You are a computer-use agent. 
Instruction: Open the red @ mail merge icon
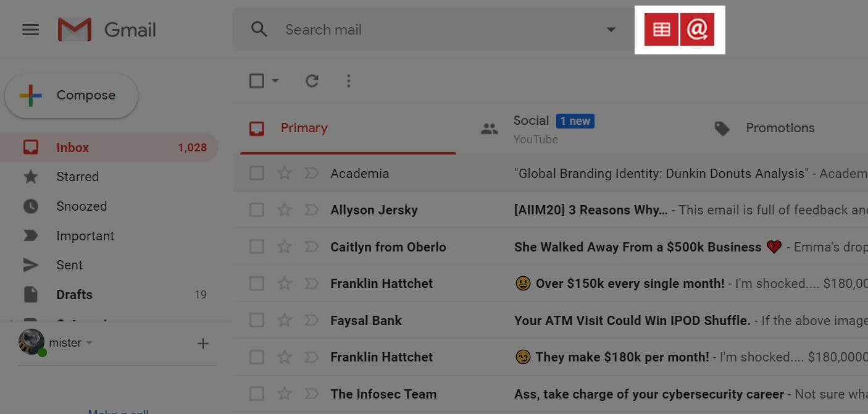(697, 30)
